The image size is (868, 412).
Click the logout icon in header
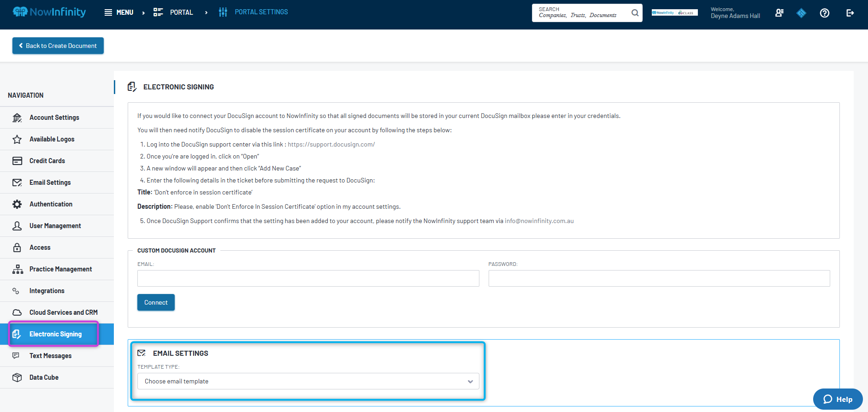pyautogui.click(x=850, y=13)
